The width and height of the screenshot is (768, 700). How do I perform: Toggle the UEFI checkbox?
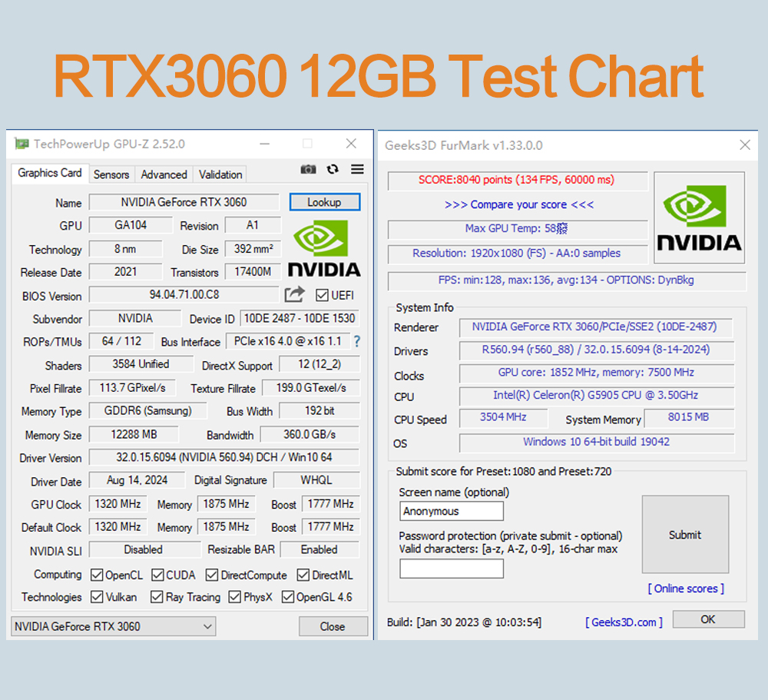tap(322, 295)
